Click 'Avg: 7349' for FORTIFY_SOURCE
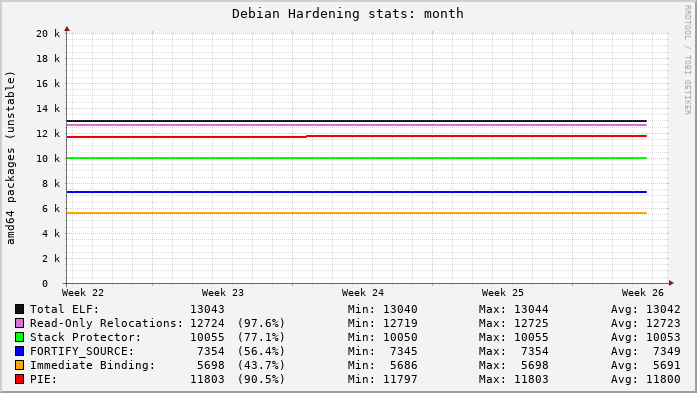Viewport: 697px width, 393px height. (645, 351)
